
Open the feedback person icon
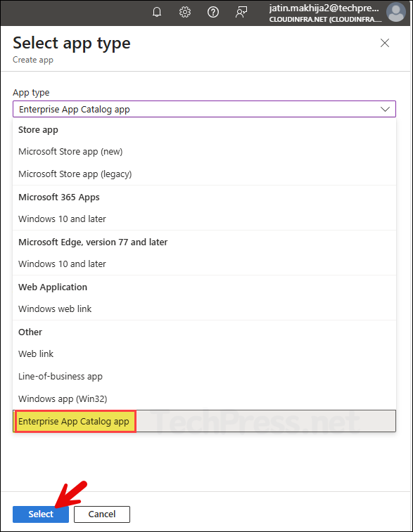point(241,12)
